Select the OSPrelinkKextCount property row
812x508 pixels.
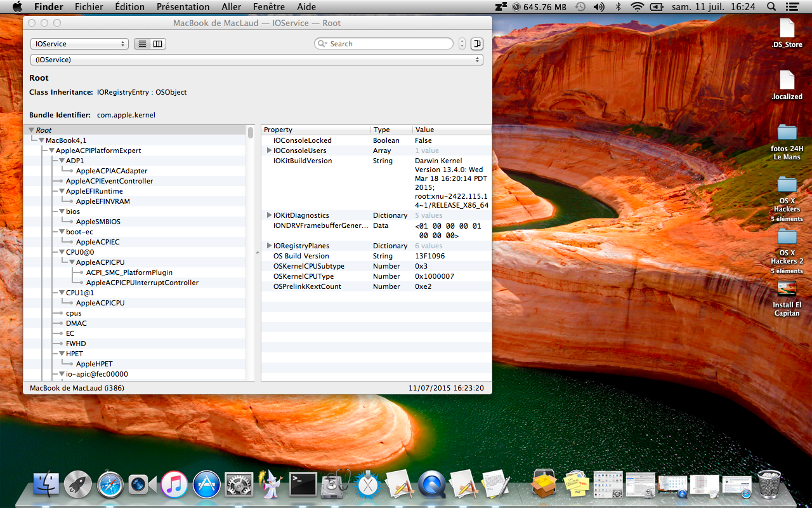tap(376, 286)
